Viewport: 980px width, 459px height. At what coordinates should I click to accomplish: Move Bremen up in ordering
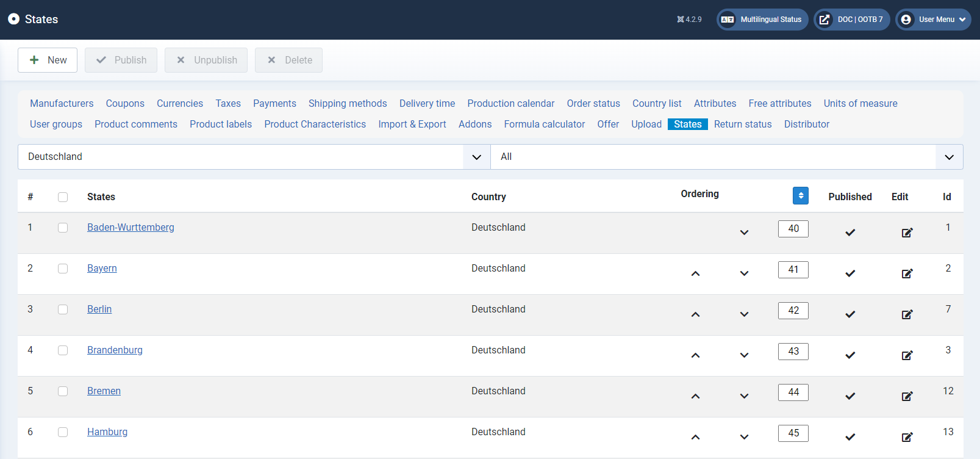pos(695,396)
